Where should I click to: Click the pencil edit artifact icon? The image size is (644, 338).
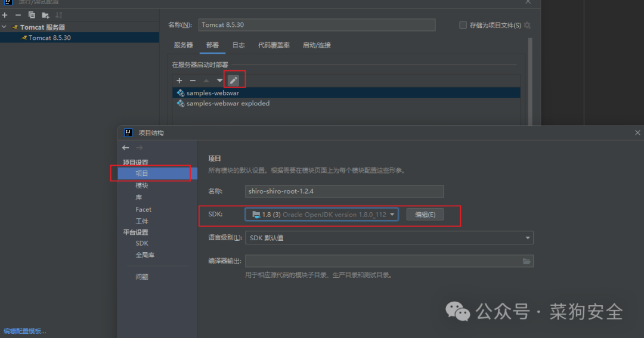point(233,80)
